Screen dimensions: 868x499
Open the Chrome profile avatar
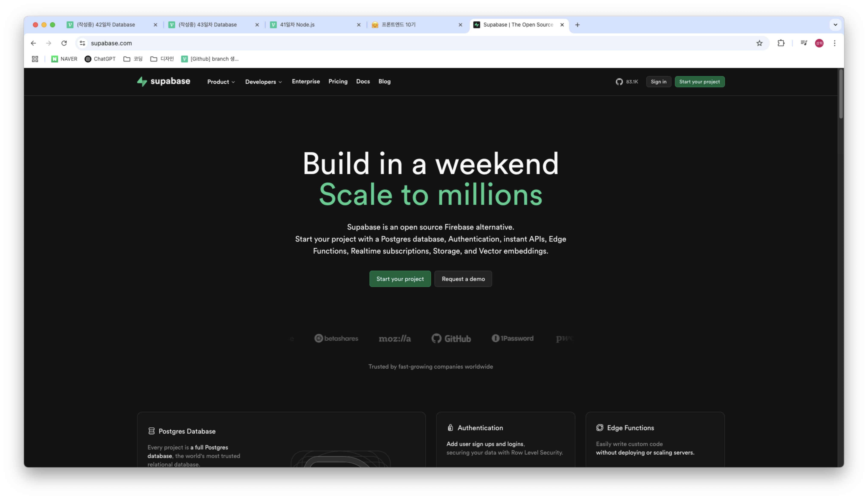pos(819,43)
